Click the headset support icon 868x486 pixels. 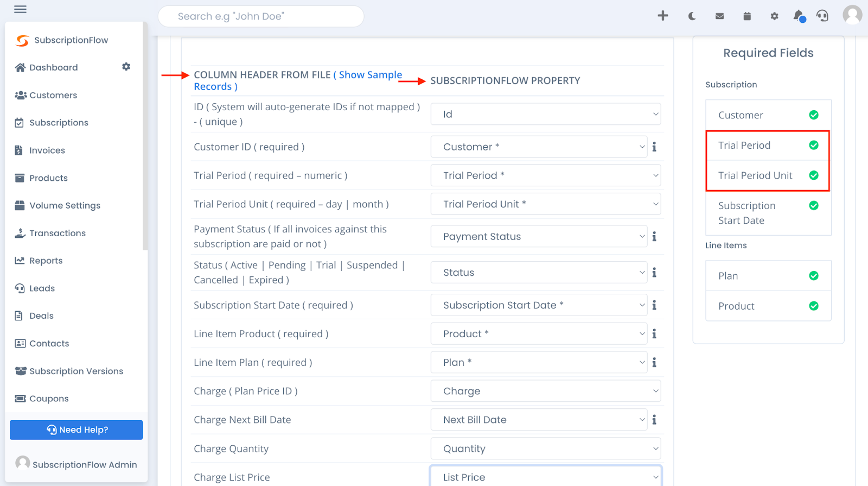822,16
